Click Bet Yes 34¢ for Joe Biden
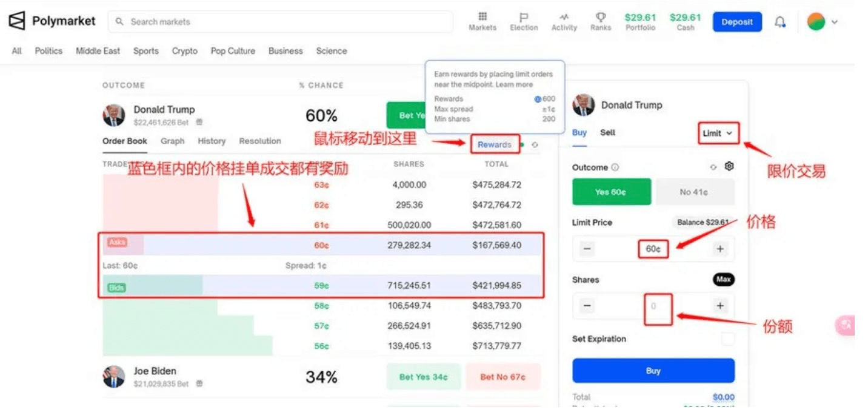This screenshot has width=868, height=415. pos(424,377)
